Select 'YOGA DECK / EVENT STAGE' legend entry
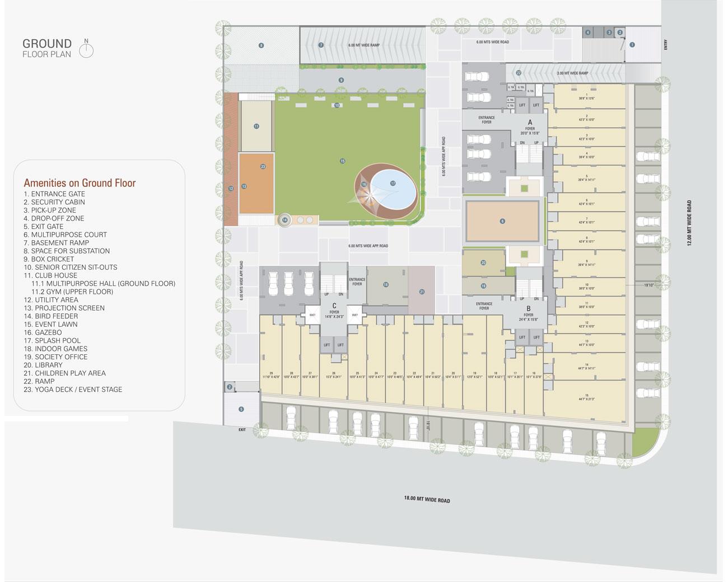Screen dimensions: 728x582 tap(73, 389)
